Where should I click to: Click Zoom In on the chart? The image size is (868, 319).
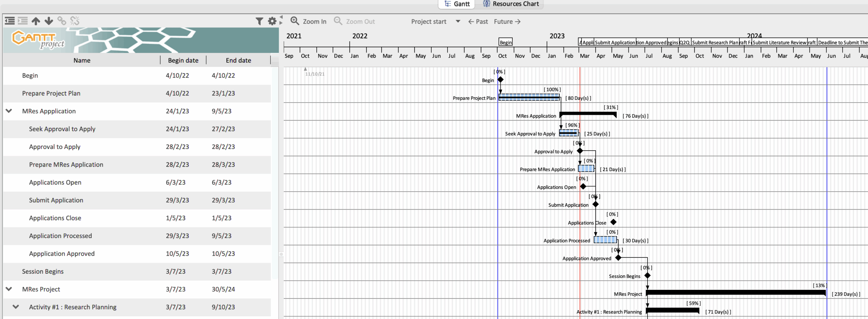309,21
